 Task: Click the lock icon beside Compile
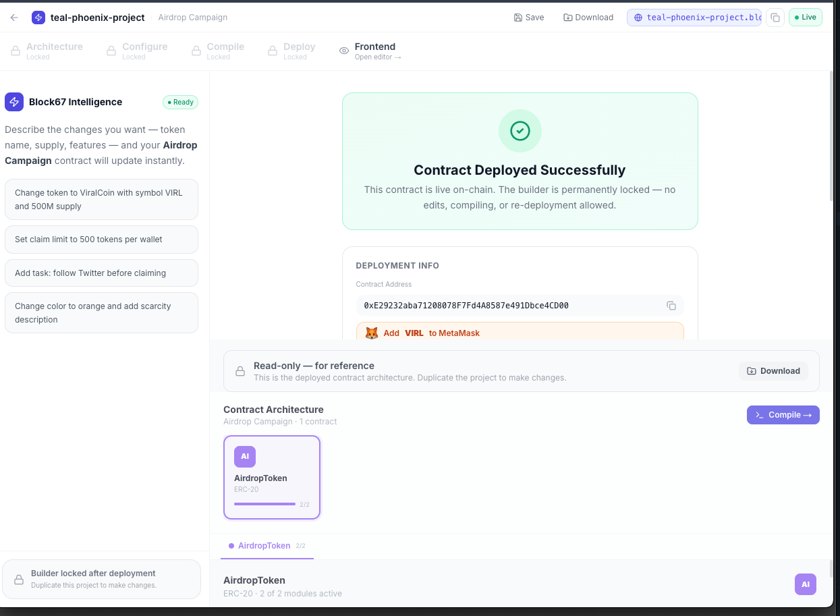[196, 51]
